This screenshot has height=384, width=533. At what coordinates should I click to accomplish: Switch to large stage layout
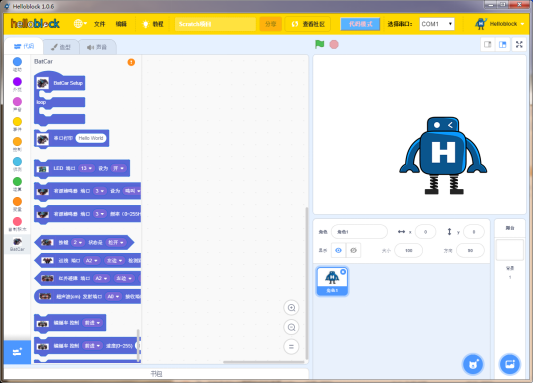[x=503, y=45]
